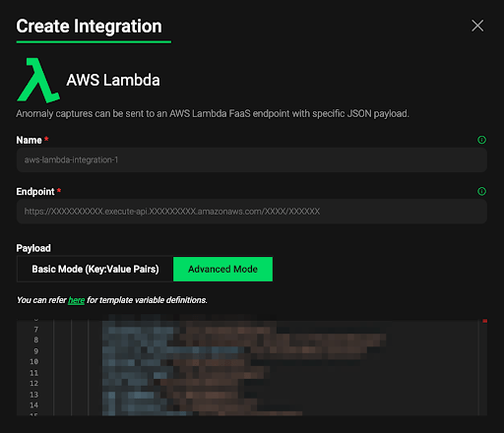
Task: Select the Advanced Mode payload tab
Action: click(222, 269)
